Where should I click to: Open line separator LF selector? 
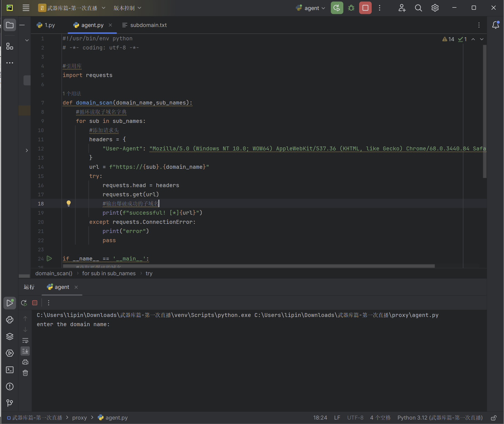coord(337,418)
